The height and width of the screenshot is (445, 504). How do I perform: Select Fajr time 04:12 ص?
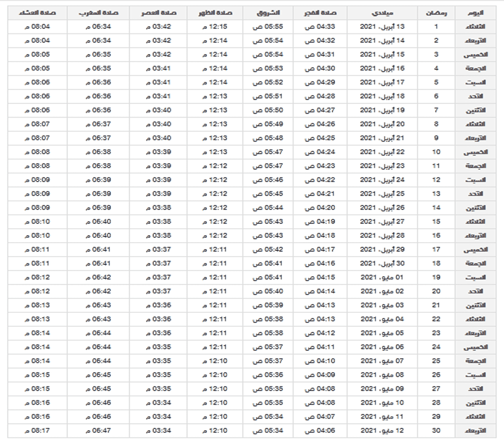pyautogui.click(x=320, y=333)
